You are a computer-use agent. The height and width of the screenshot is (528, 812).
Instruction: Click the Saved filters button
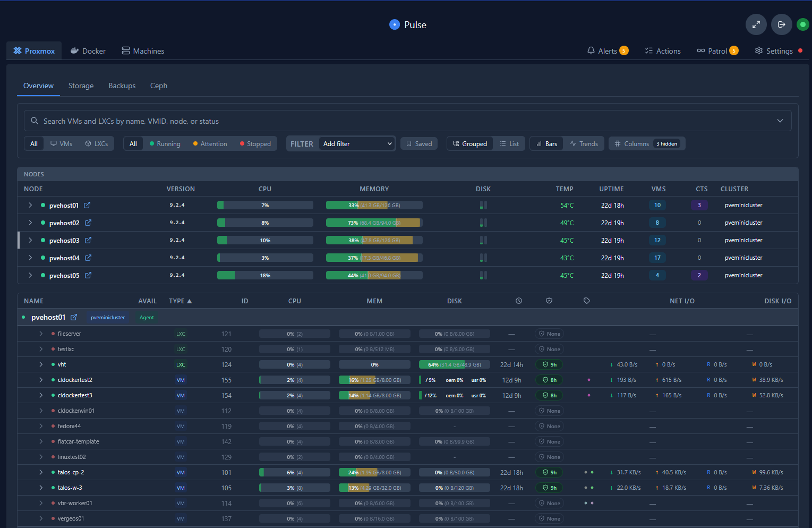point(419,144)
